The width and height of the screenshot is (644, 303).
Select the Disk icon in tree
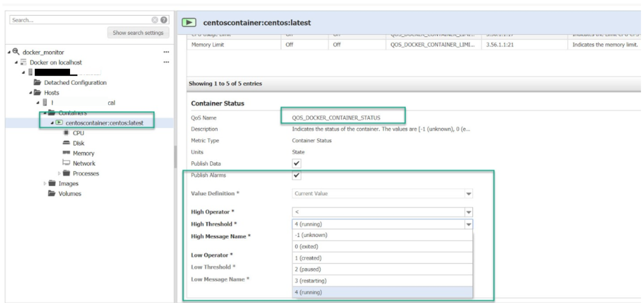click(x=66, y=143)
